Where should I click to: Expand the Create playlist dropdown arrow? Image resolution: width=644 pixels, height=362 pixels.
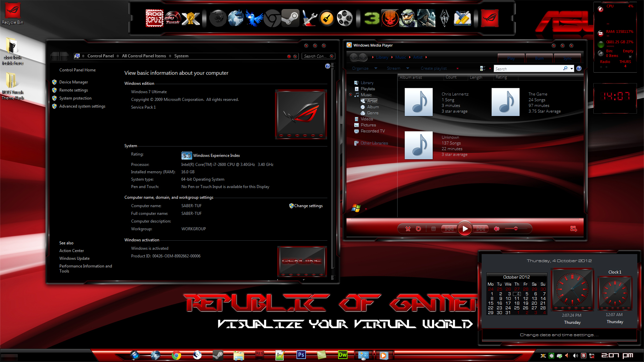click(458, 69)
